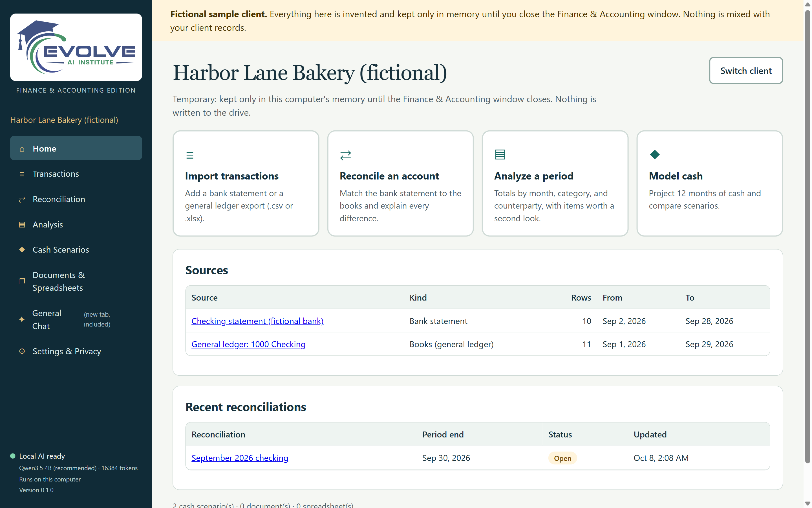812x508 pixels.
Task: Click the Rows column header
Action: point(581,298)
